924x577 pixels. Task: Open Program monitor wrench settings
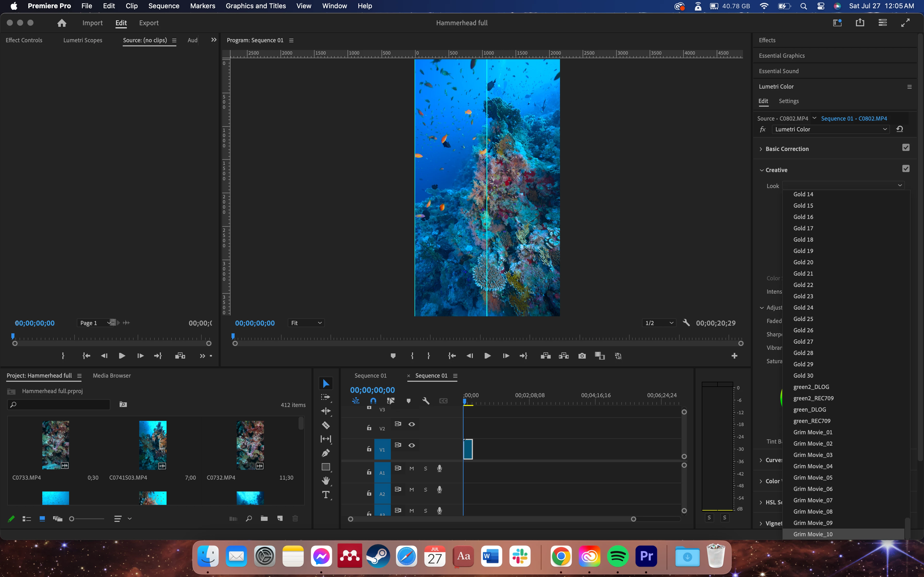(x=686, y=323)
